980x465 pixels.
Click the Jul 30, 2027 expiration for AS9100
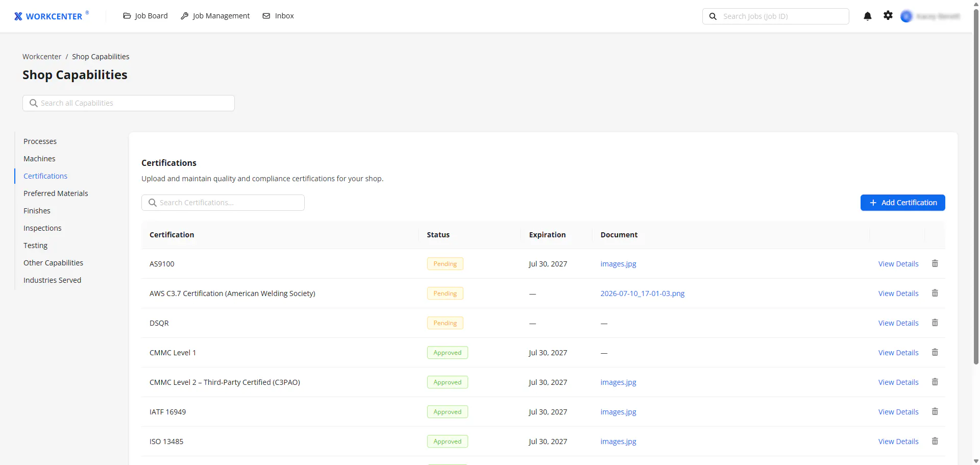[548, 264]
